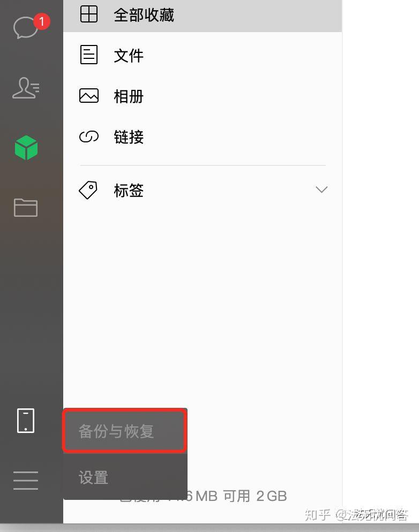Expand the 标签 chevron arrow

tap(321, 189)
